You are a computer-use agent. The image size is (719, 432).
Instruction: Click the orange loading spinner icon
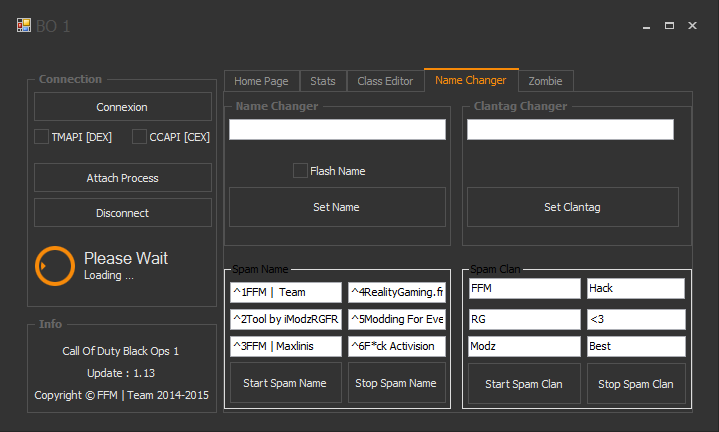click(x=55, y=266)
